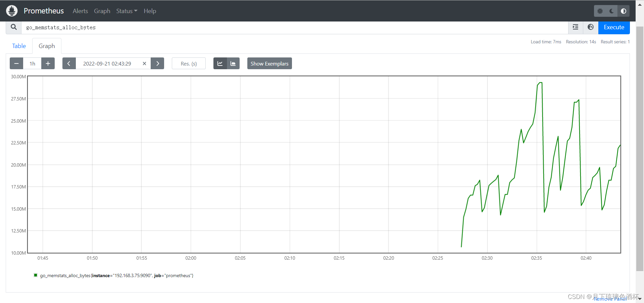
Task: Open the metrics explorer globe icon
Action: pos(591,27)
